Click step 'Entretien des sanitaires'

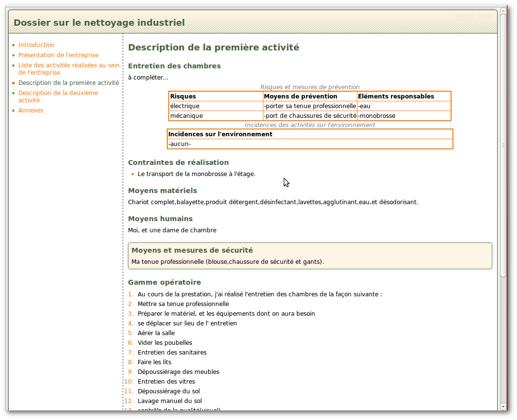tap(172, 353)
